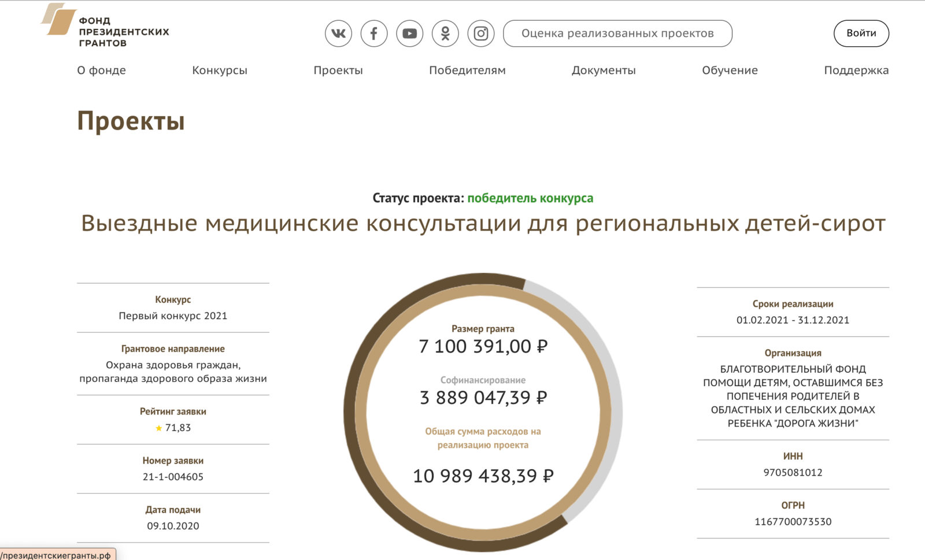Open the Instagram social icon
925x560 pixels.
coord(481,34)
